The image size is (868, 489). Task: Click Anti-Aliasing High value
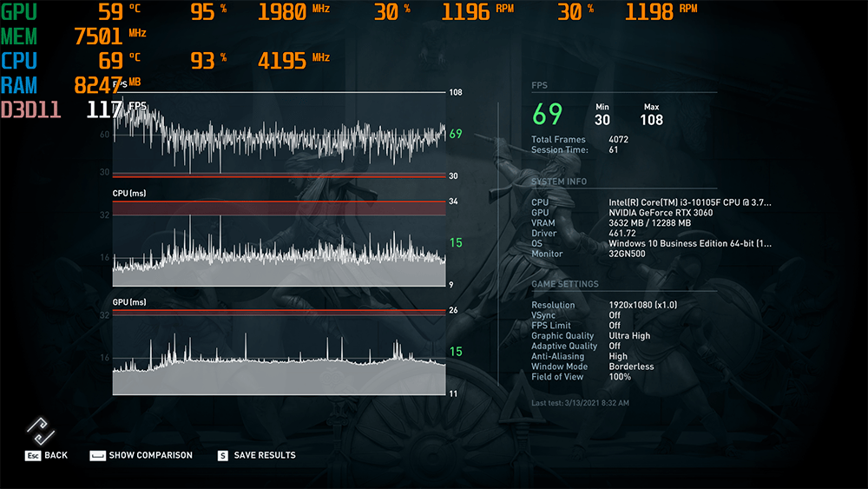coord(618,357)
